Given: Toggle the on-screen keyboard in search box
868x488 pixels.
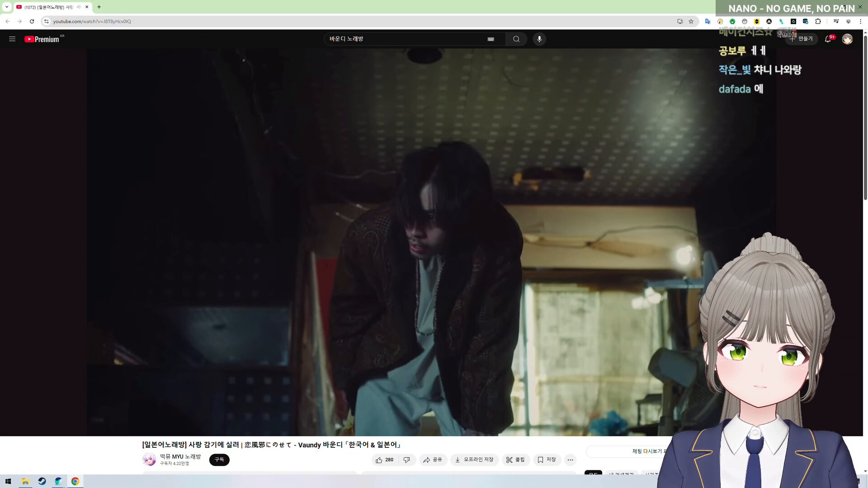Looking at the screenshot, I should click(x=491, y=39).
